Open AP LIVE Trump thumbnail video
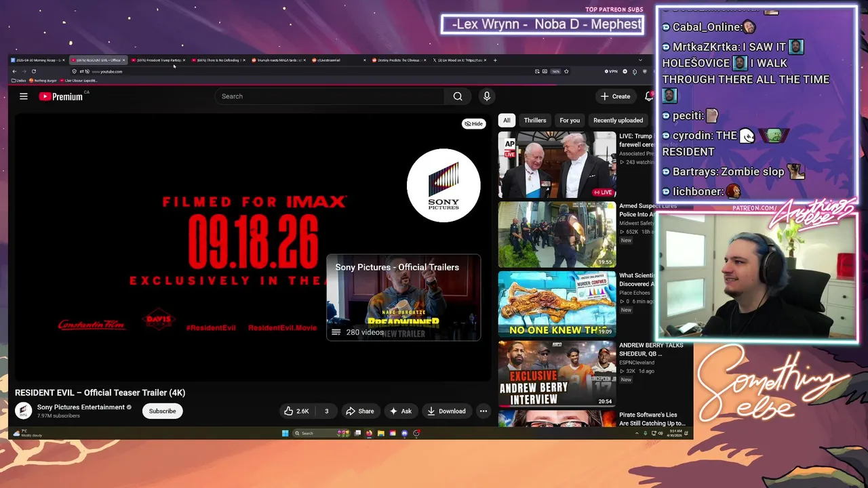This screenshot has width=868, height=488. point(557,165)
